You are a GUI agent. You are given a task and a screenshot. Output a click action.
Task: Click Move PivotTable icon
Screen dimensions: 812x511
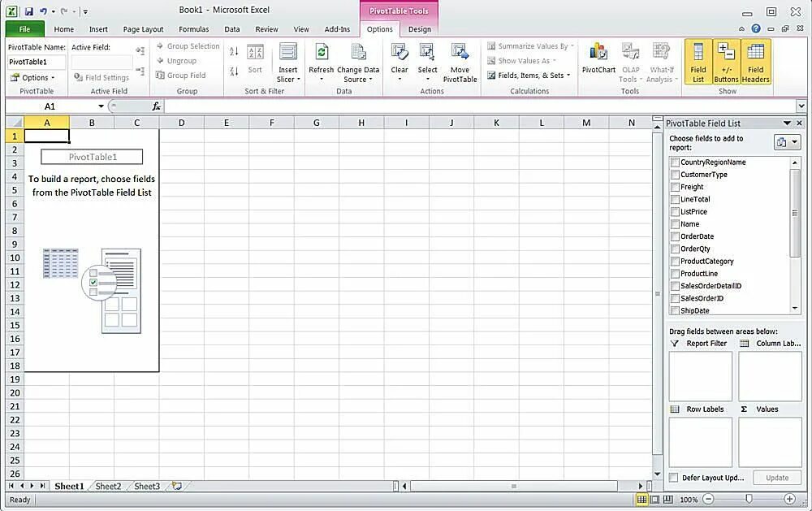(x=460, y=52)
